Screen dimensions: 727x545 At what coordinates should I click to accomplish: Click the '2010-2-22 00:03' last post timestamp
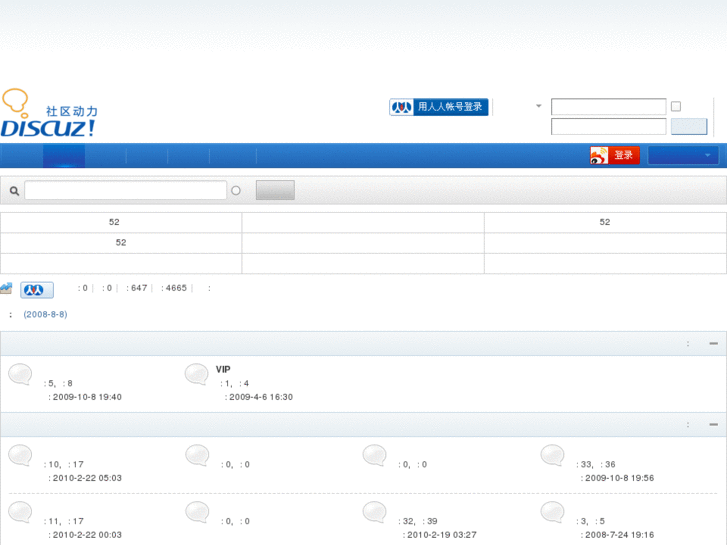[x=87, y=535]
